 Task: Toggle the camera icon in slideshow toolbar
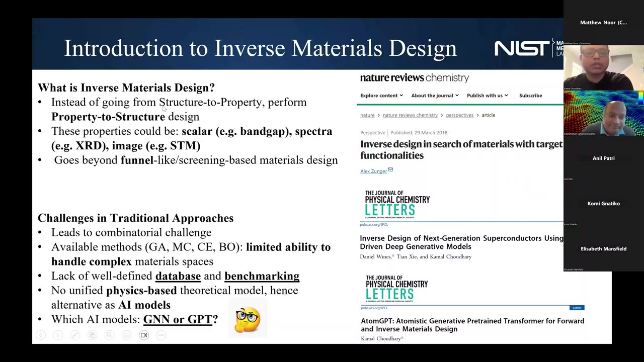tap(144, 335)
